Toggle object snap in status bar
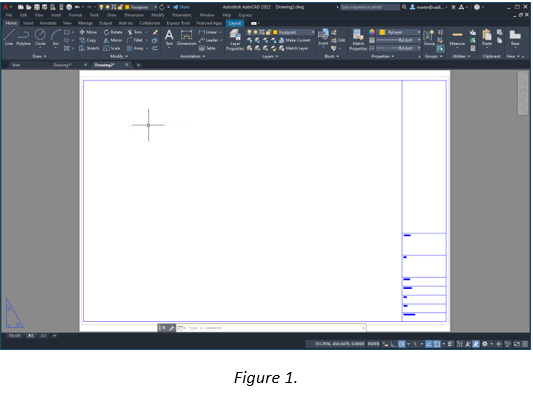533x393 pixels. click(x=437, y=344)
